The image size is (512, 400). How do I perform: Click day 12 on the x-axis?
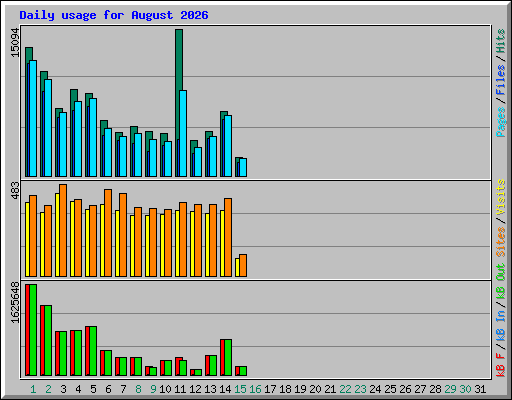[x=195, y=389]
